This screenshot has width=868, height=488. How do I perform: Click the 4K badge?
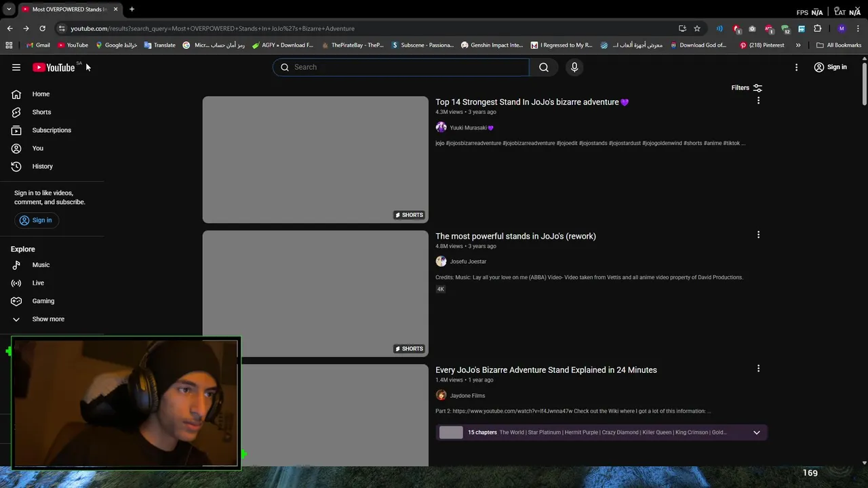click(440, 289)
